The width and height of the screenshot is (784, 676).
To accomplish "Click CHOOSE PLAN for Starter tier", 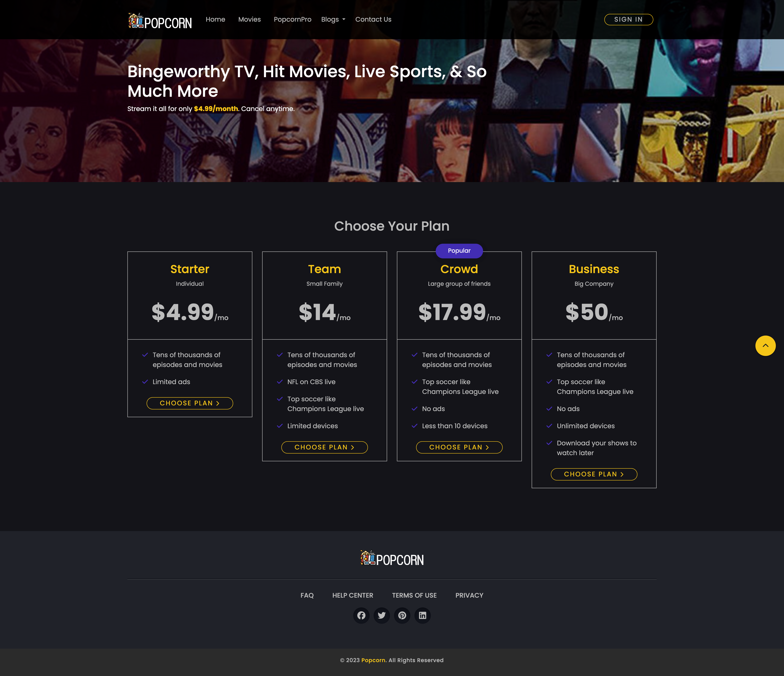I will (x=189, y=403).
